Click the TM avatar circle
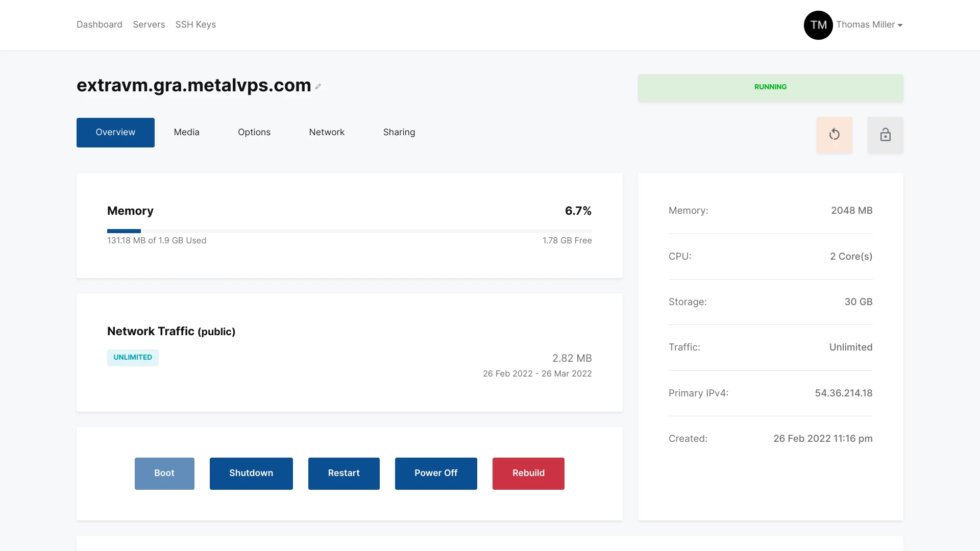Screen dimensions: 980x551 pos(818,25)
